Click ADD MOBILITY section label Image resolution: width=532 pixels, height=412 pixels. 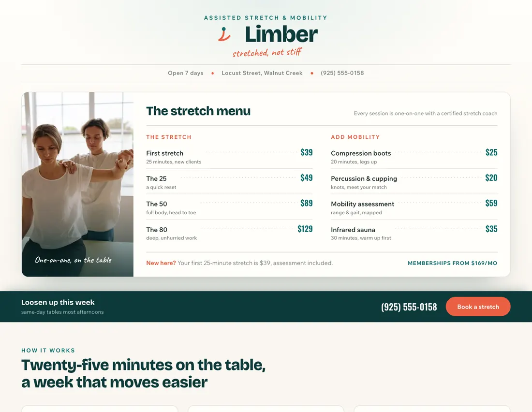click(355, 137)
